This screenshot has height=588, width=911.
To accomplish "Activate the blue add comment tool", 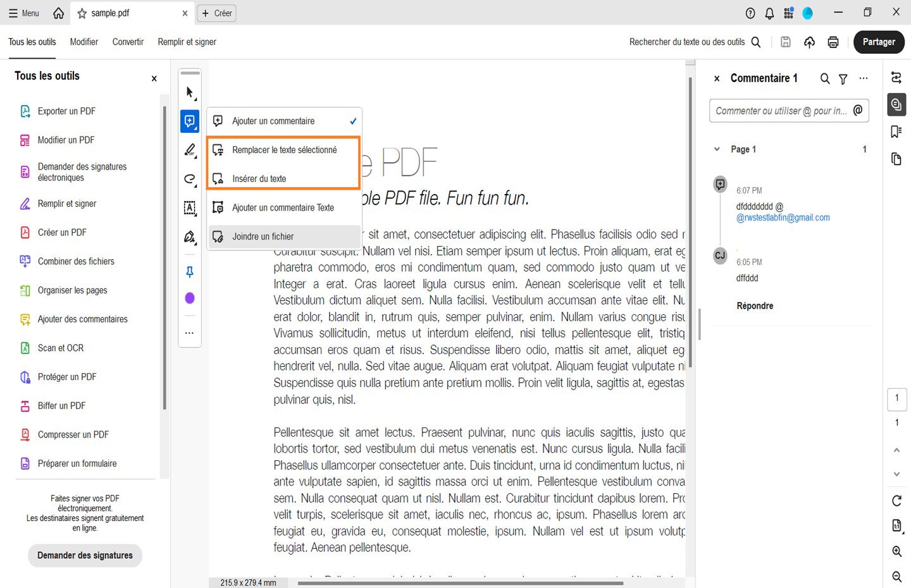I will [x=190, y=121].
